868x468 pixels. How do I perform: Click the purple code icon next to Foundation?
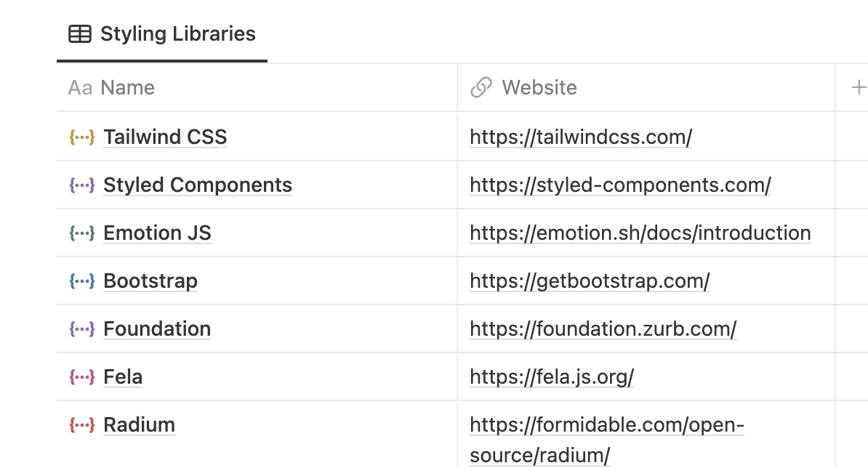pyautogui.click(x=81, y=328)
